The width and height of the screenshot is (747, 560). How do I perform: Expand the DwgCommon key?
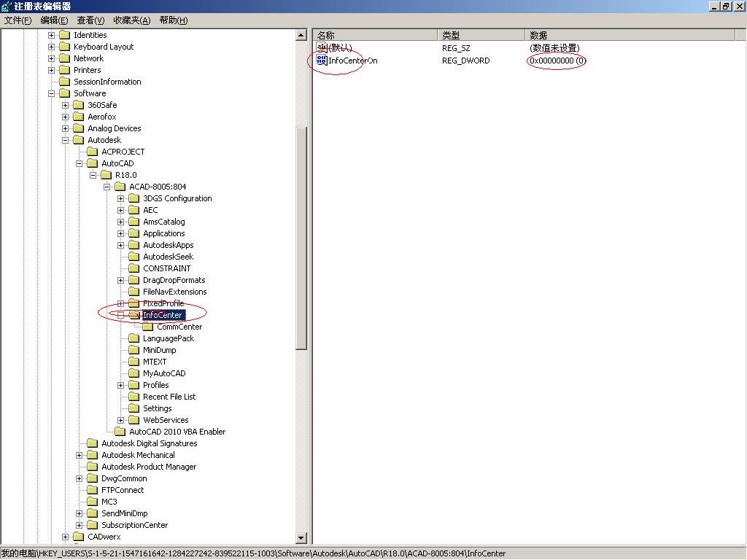(x=79, y=478)
